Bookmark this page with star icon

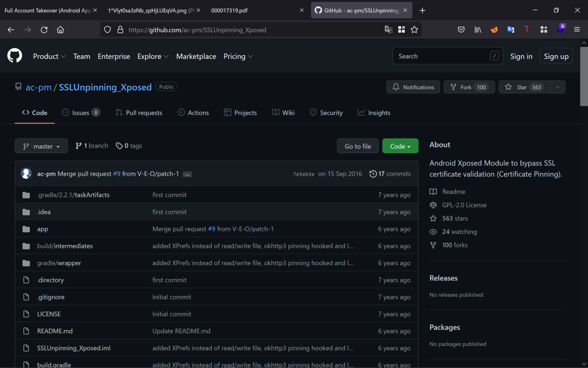(x=415, y=30)
